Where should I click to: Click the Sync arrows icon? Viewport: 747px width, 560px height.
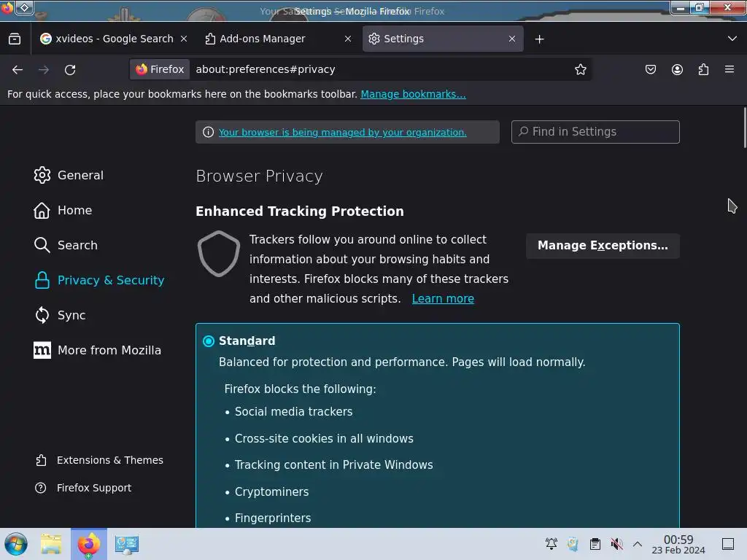[42, 315]
